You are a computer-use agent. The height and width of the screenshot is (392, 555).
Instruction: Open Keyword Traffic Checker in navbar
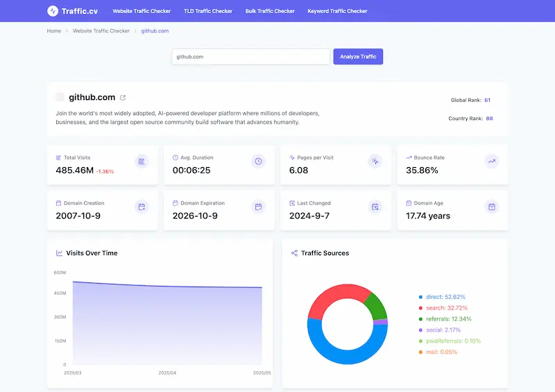[337, 11]
